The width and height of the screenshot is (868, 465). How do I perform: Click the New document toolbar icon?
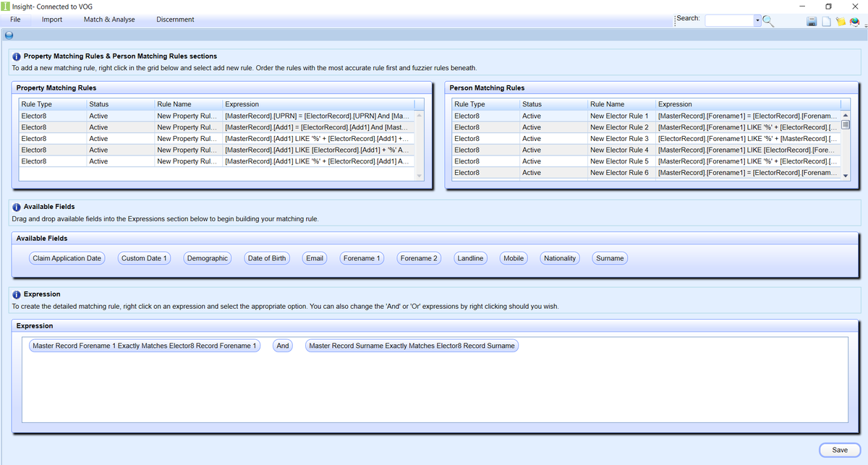click(x=826, y=21)
